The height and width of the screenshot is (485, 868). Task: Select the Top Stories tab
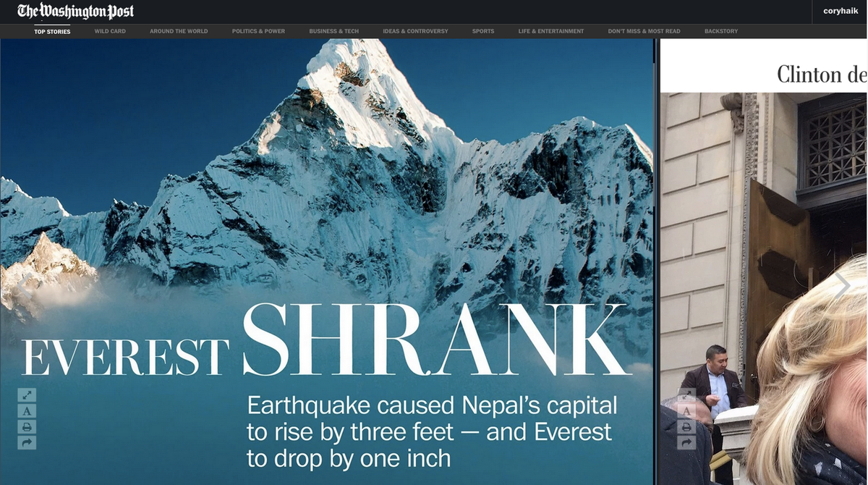[52, 31]
